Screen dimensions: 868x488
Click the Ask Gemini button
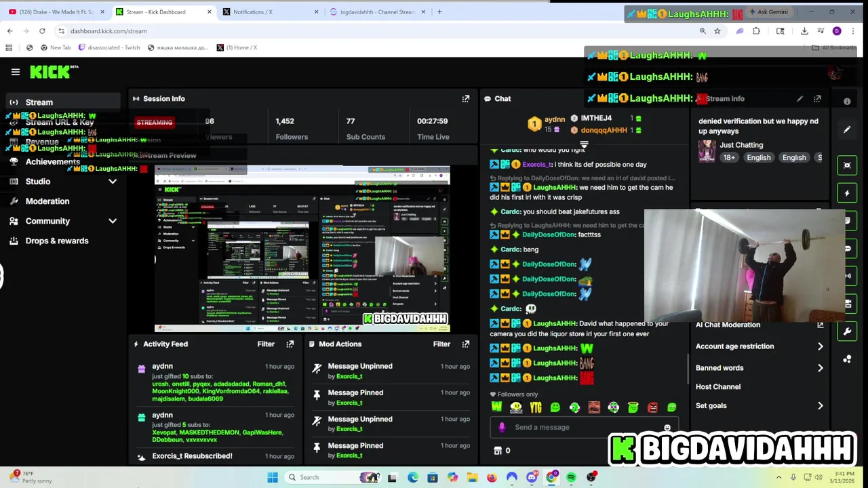point(768,12)
